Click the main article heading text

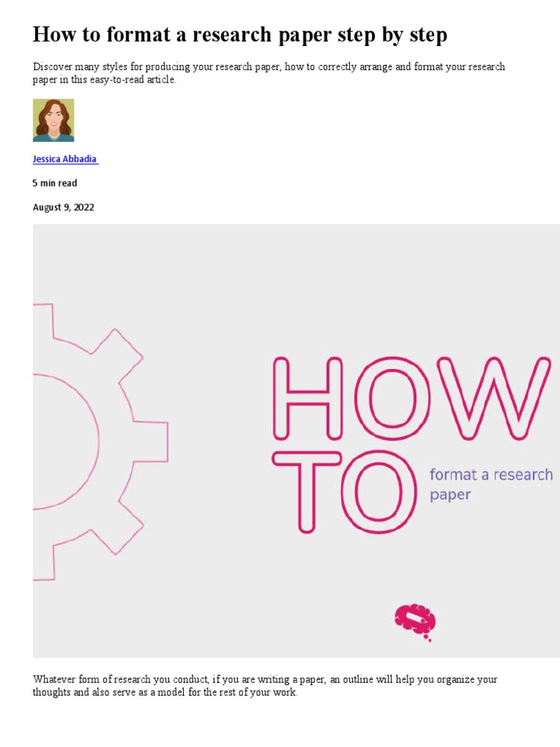pyautogui.click(x=240, y=35)
